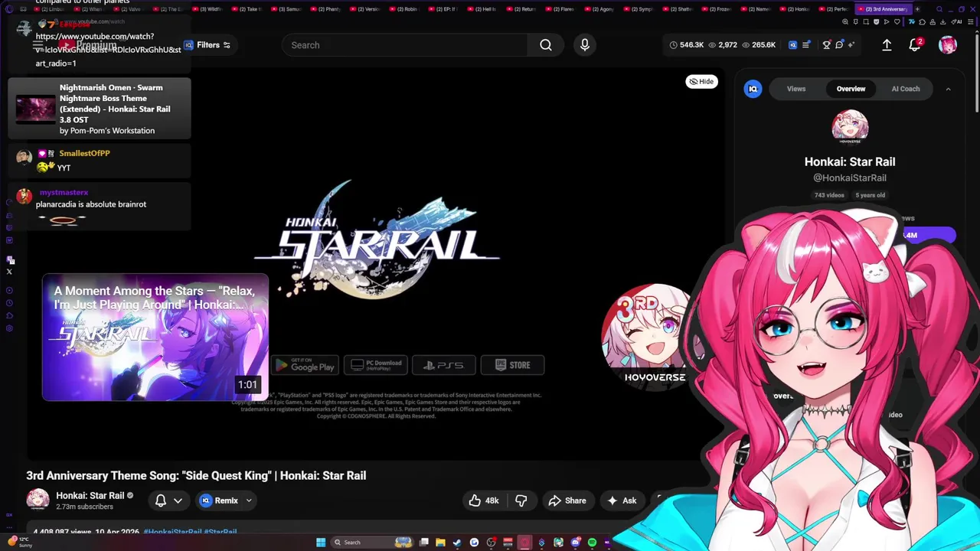
Task: Click SmallestOfPP username in chat overlay
Action: 84,153
